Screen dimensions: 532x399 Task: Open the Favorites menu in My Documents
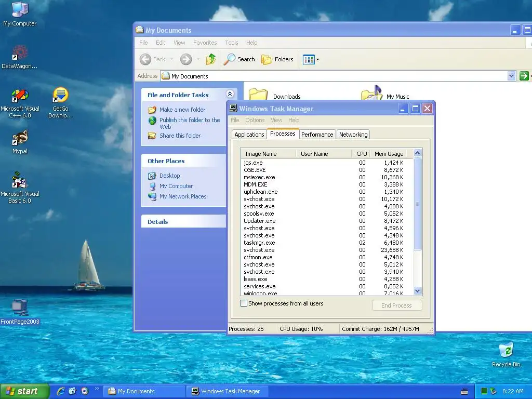point(205,43)
